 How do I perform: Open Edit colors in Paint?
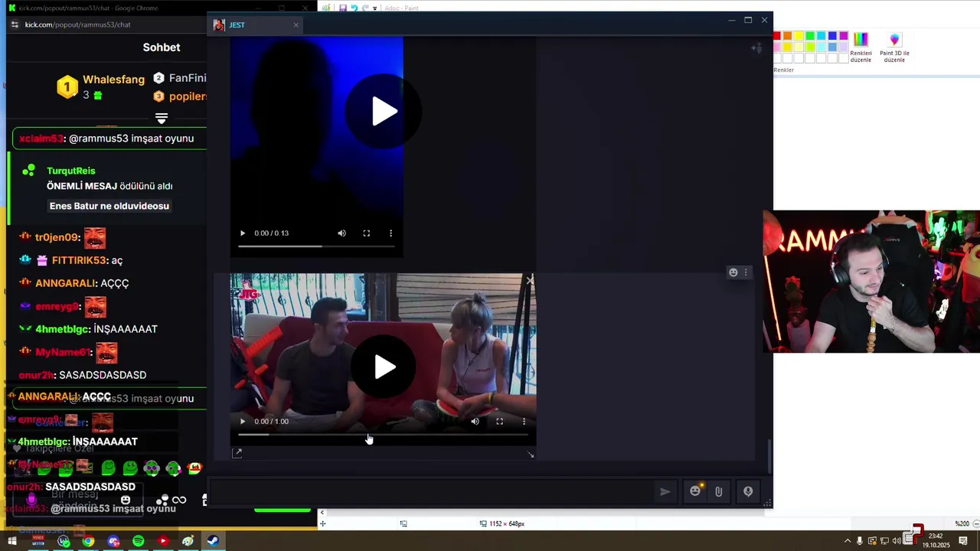(861, 47)
